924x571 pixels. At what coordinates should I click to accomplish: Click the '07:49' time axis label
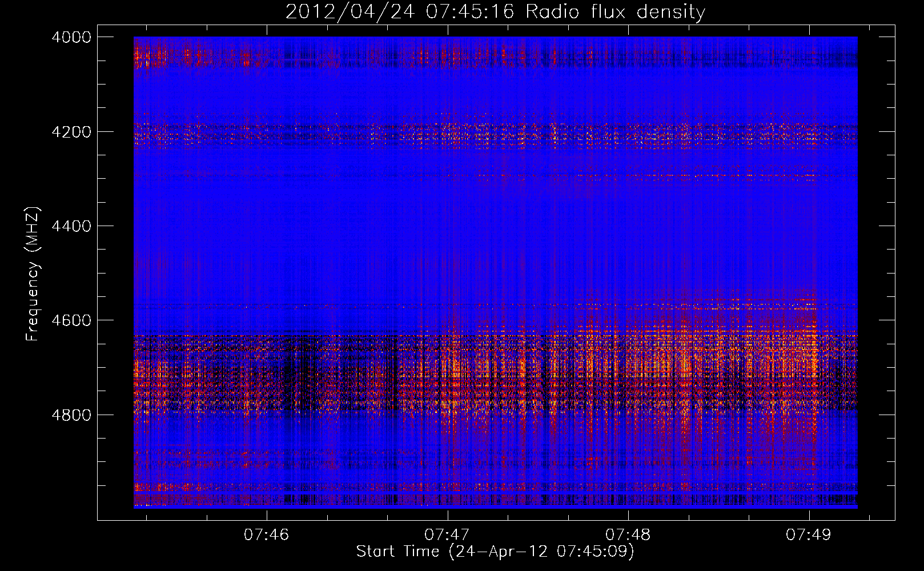coord(809,535)
